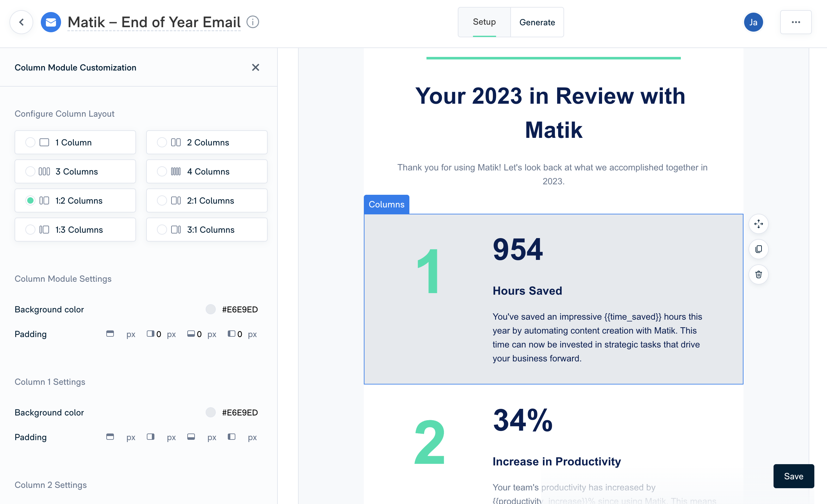827x504 pixels.
Task: Click Increase in Productivity heading
Action: (x=557, y=461)
